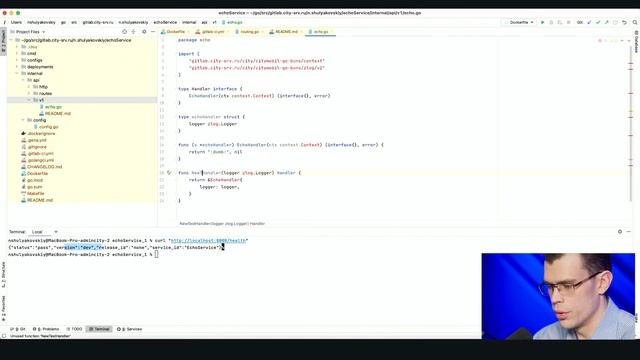Toggle the Favorites side tool window tab
The width and height of the screenshot is (640, 360).
pos(3,308)
